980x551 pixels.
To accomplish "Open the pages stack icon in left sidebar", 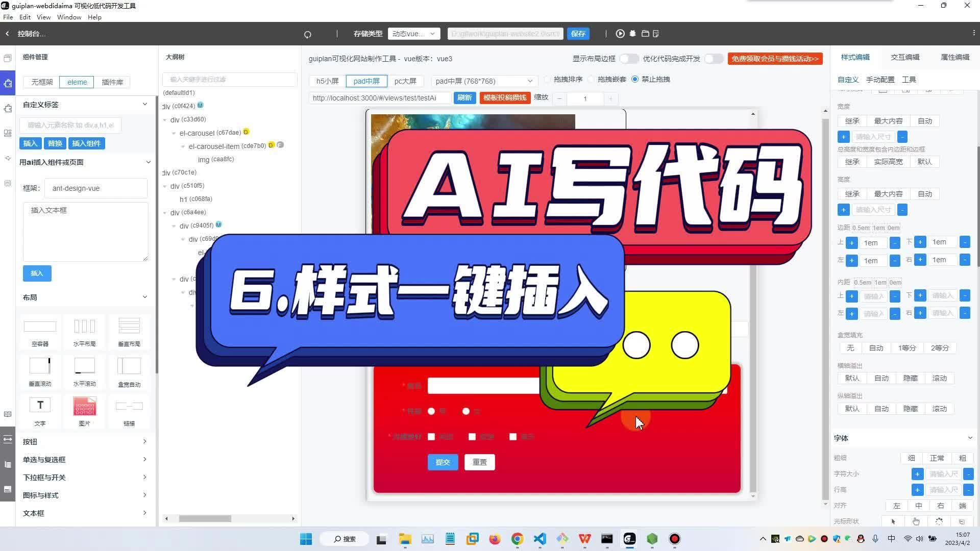I will tap(8, 58).
